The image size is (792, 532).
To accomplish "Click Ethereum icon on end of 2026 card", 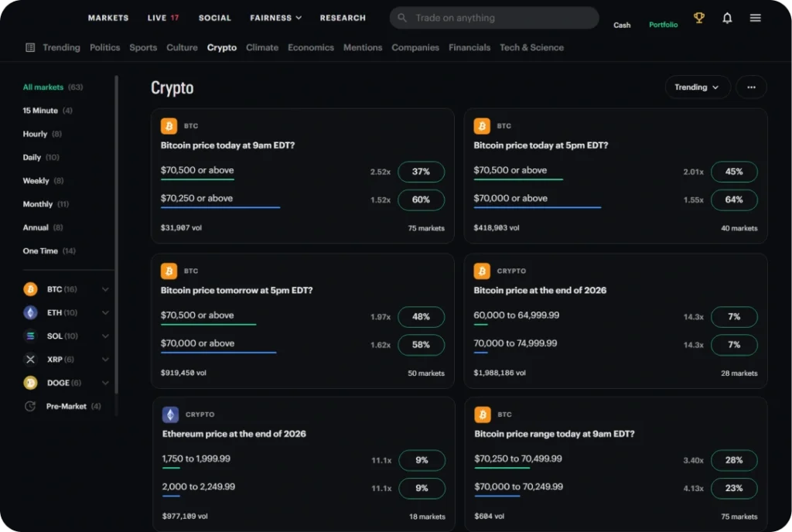I will pos(170,414).
